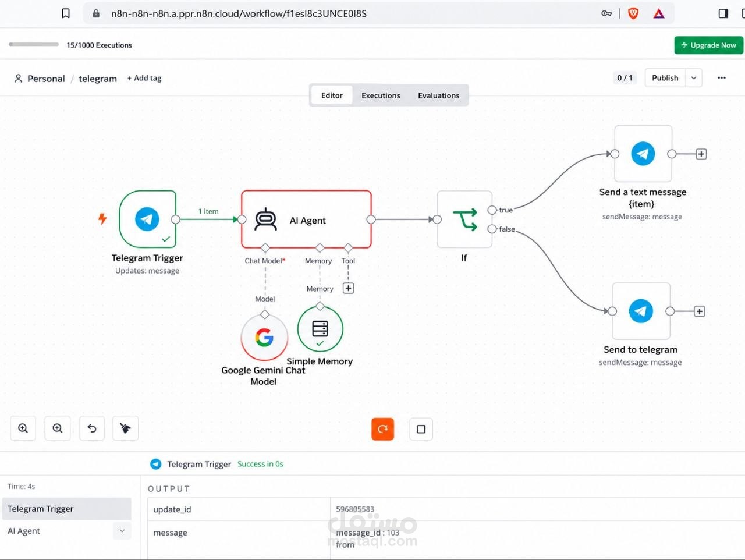Toggle the browser sidebar panel icon
The width and height of the screenshot is (745, 560).
point(723,13)
